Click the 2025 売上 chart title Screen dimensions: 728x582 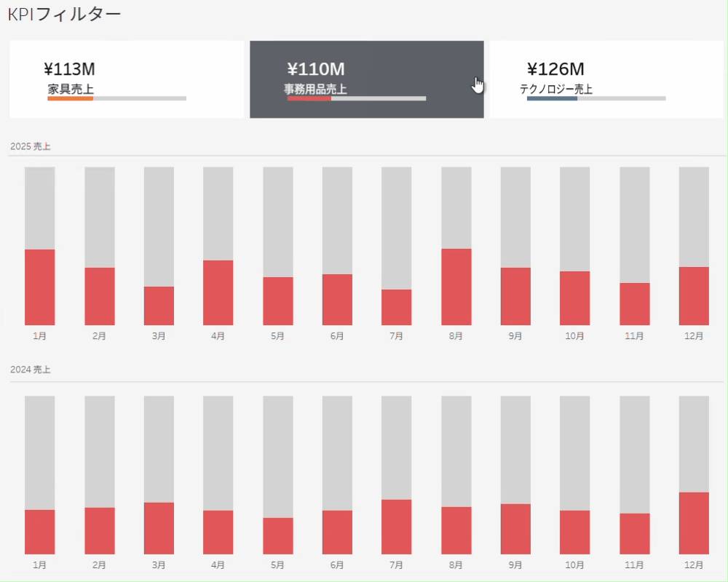31,147
